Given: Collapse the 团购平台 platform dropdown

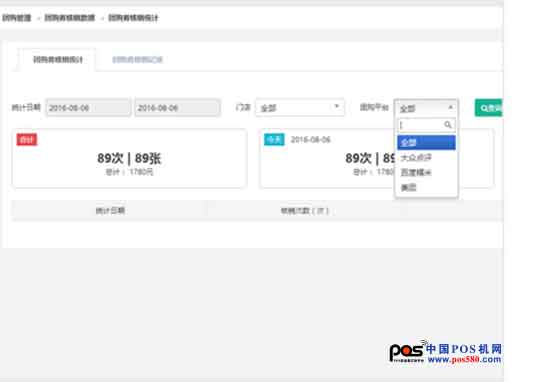Looking at the screenshot, I should (426, 108).
